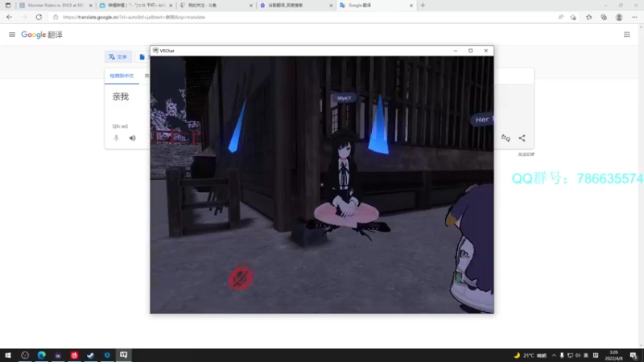Select the 检测到中文 source language tab

(x=122, y=76)
